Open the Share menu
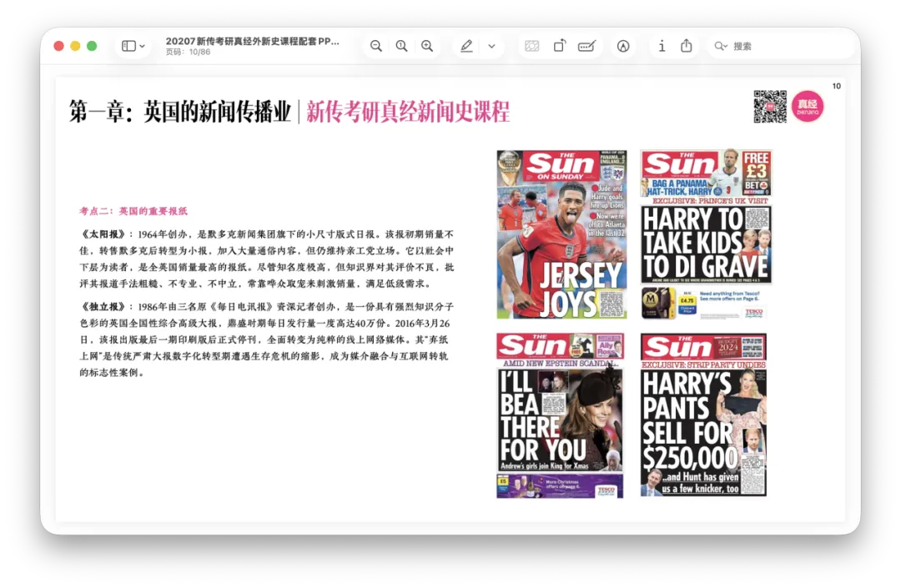This screenshot has width=901, height=588. pyautogui.click(x=686, y=46)
